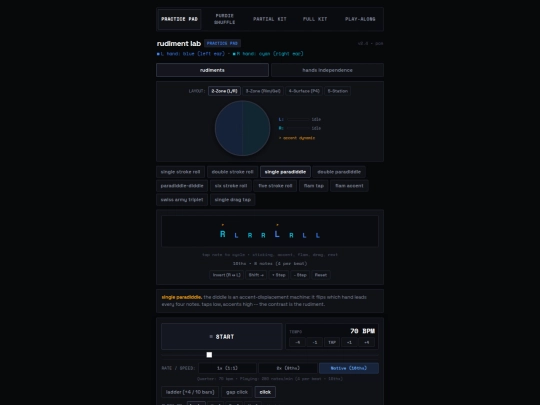540x405 pixels.
Task: Select the single drag tap rudiment
Action: pos(232,199)
